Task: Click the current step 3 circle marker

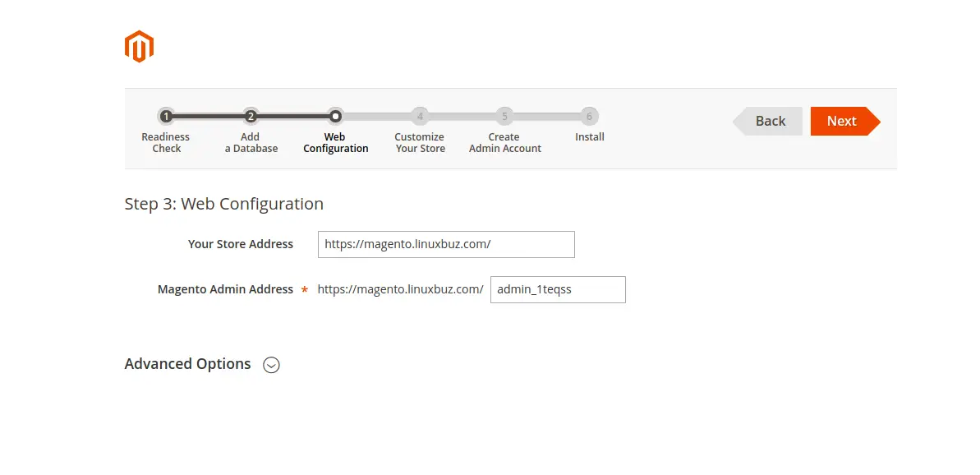Action: click(x=336, y=116)
